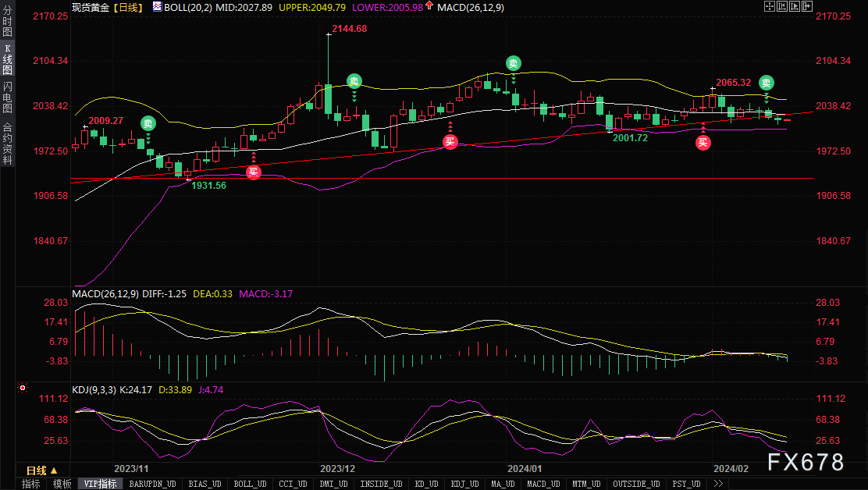Click the small icon left of KDJ label
This screenshot has width=868, height=490.
click(x=22, y=387)
